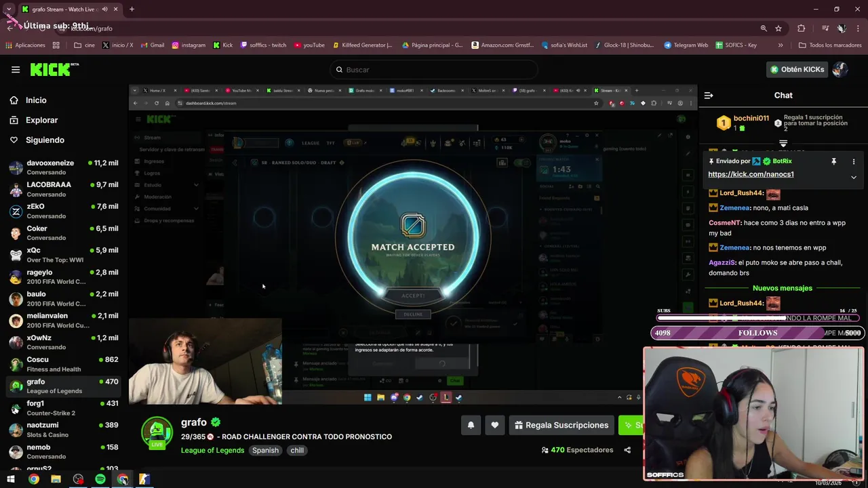Screen dimensions: 868x488
Task: Bookmark this page with the star icon
Action: pyautogui.click(x=778, y=28)
